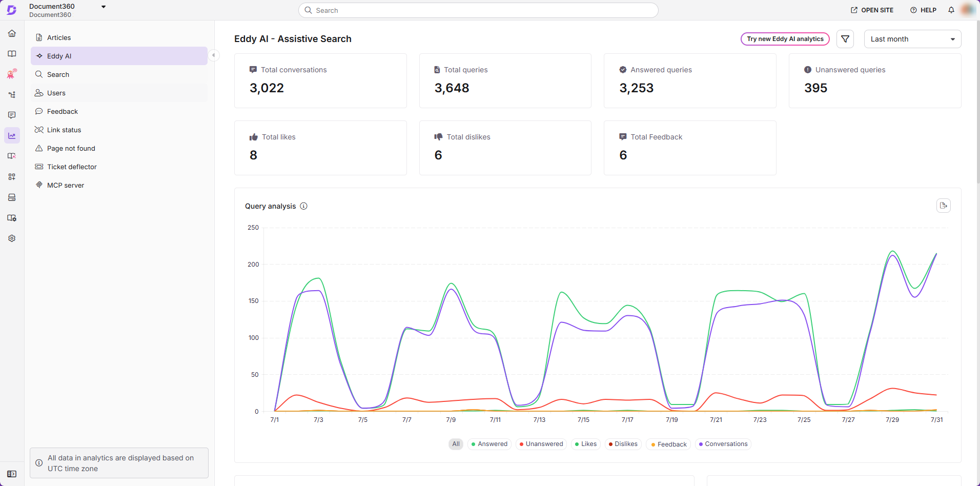
Task: Open the user profile avatar
Action: click(x=967, y=10)
